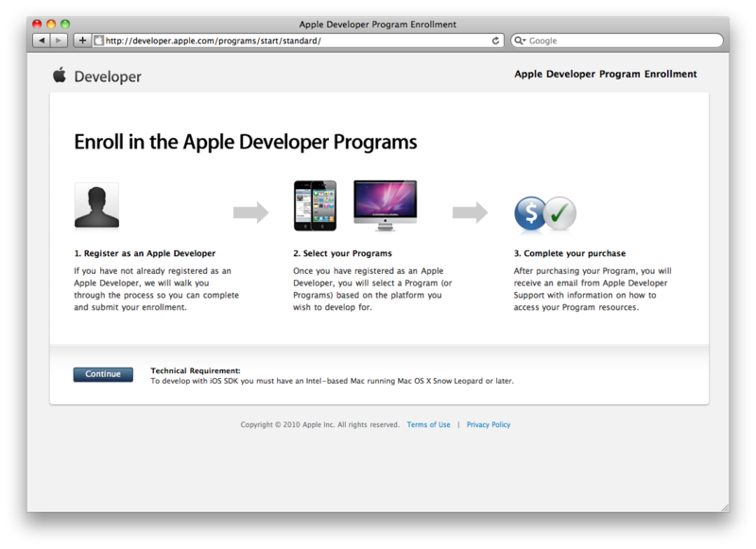
Task: Select the developer.apple.com URL address bar
Action: point(298,41)
